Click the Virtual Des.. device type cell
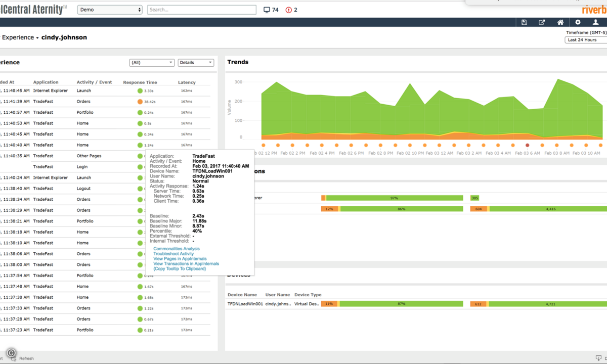The image size is (607, 364). (307, 304)
